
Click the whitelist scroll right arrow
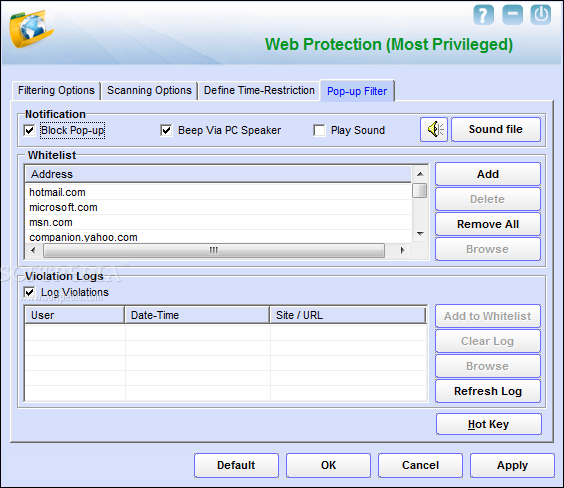point(402,250)
